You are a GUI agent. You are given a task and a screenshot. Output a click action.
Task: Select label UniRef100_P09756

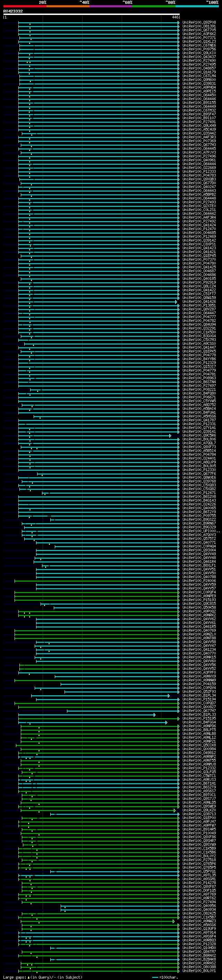point(199,49)
